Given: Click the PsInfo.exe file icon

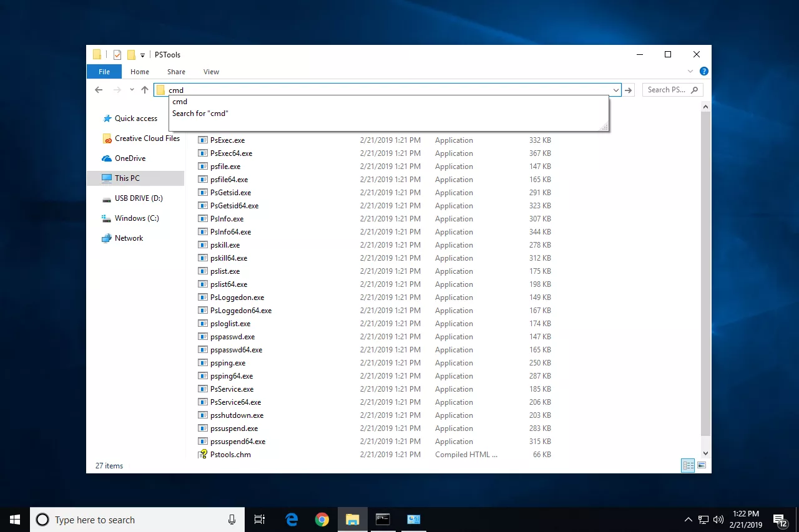Looking at the screenshot, I should click(202, 219).
